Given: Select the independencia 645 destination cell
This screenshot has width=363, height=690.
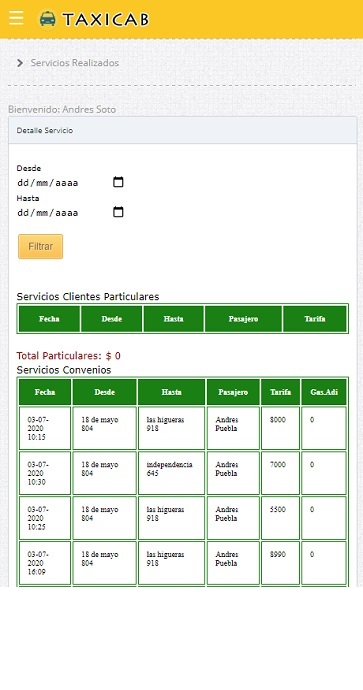Looking at the screenshot, I should 172,473.
